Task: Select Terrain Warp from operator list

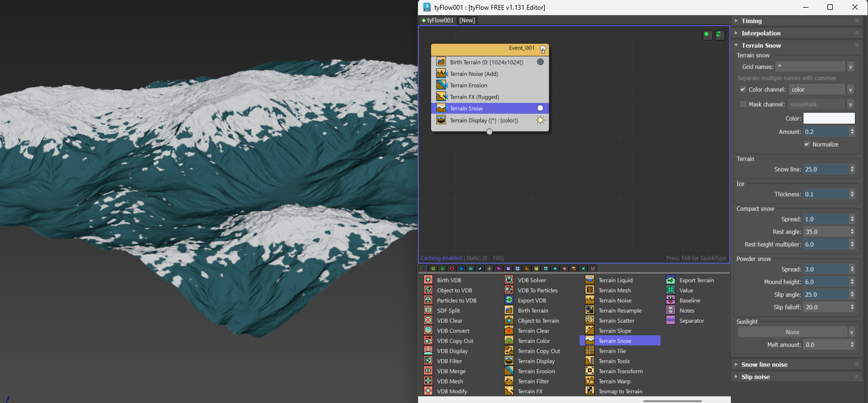Action: point(614,381)
